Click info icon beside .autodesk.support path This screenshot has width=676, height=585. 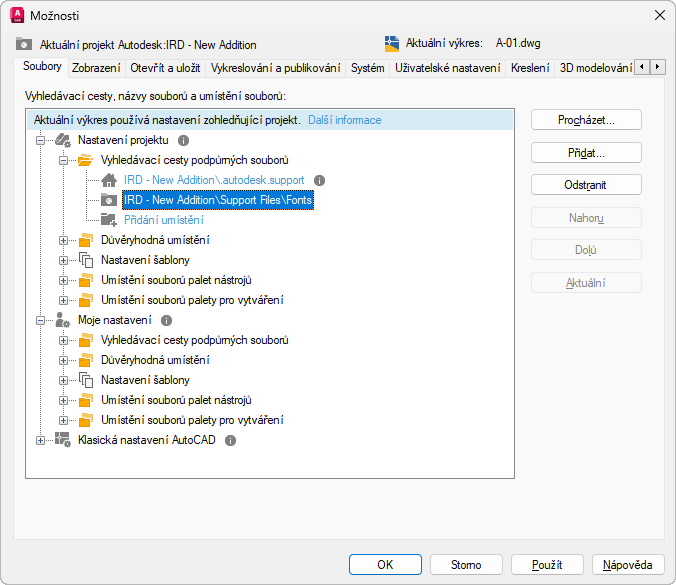point(320,180)
